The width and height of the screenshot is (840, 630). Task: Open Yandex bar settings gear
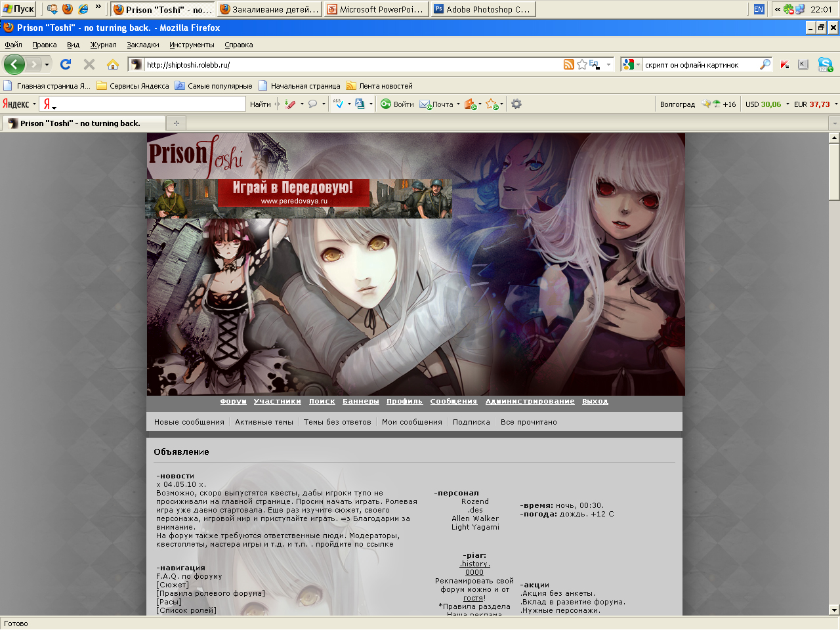pyautogui.click(x=516, y=104)
